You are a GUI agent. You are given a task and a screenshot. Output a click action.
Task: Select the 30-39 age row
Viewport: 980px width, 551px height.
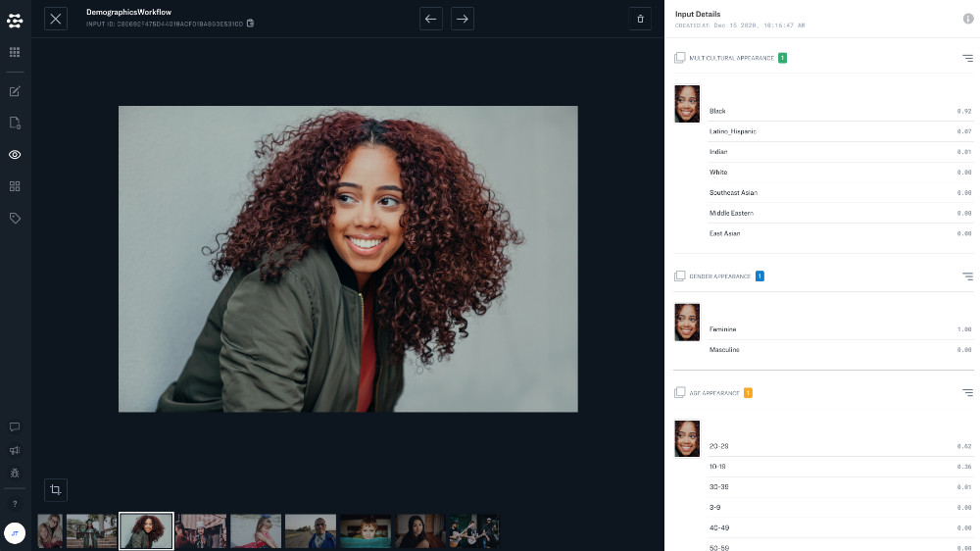[x=840, y=486]
